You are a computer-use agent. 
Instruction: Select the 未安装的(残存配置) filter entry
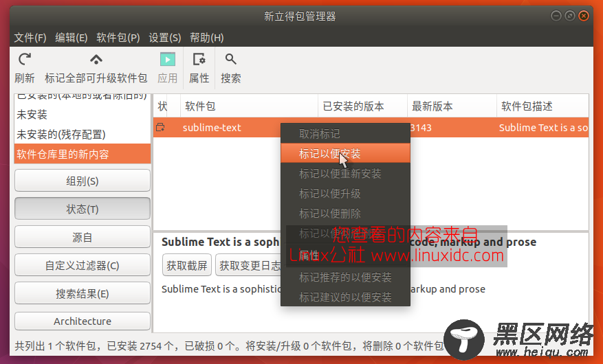point(83,135)
